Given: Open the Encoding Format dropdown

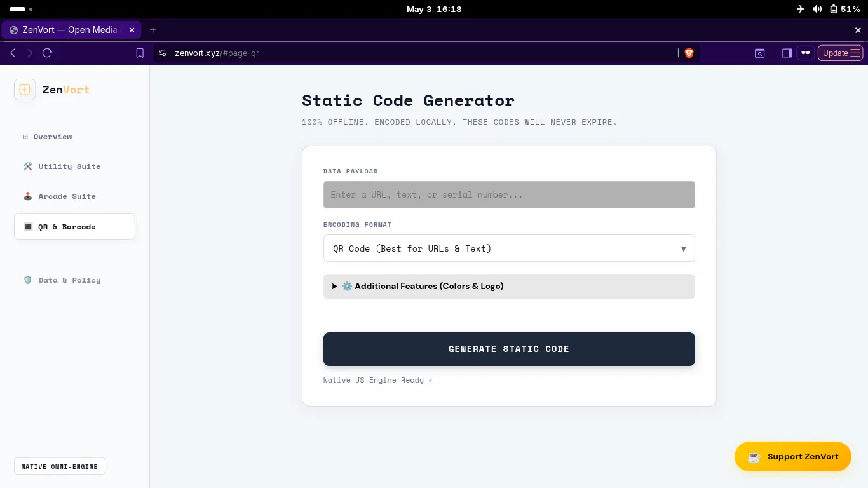Looking at the screenshot, I should pyautogui.click(x=509, y=248).
